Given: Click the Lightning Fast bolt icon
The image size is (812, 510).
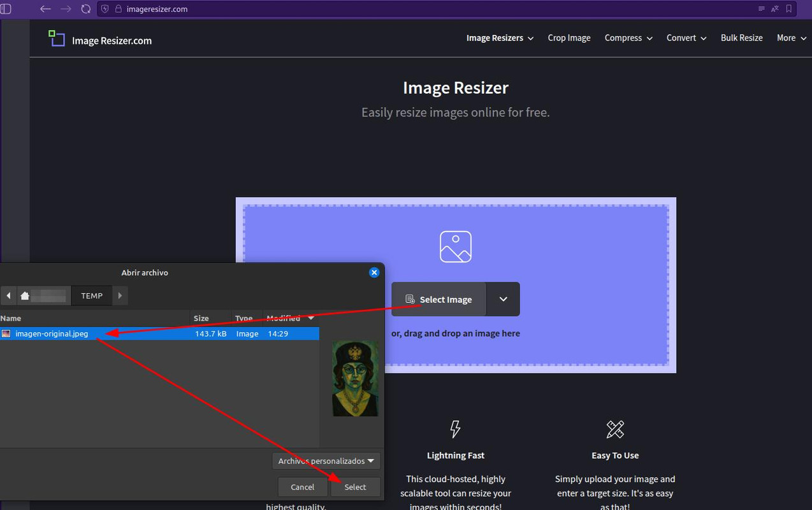Looking at the screenshot, I should click(x=455, y=429).
